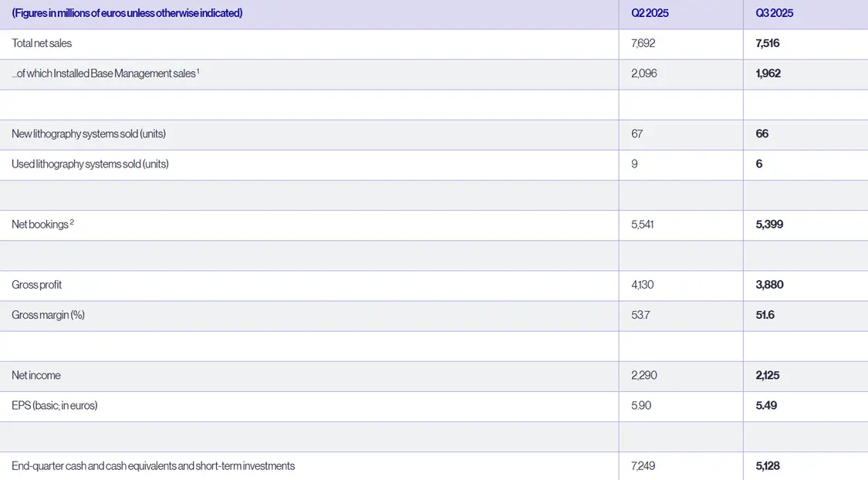Click the Q2 2025 column header
This screenshot has height=480, width=868.
point(650,13)
